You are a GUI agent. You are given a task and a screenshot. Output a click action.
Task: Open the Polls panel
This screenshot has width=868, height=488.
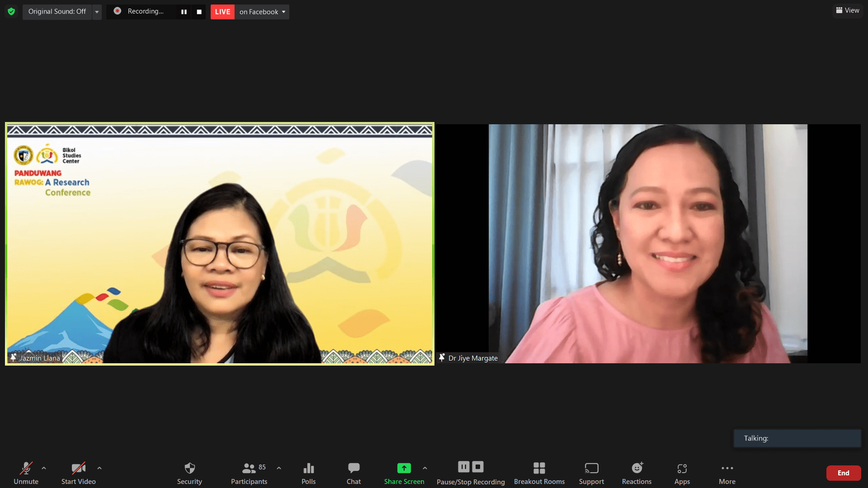click(308, 473)
